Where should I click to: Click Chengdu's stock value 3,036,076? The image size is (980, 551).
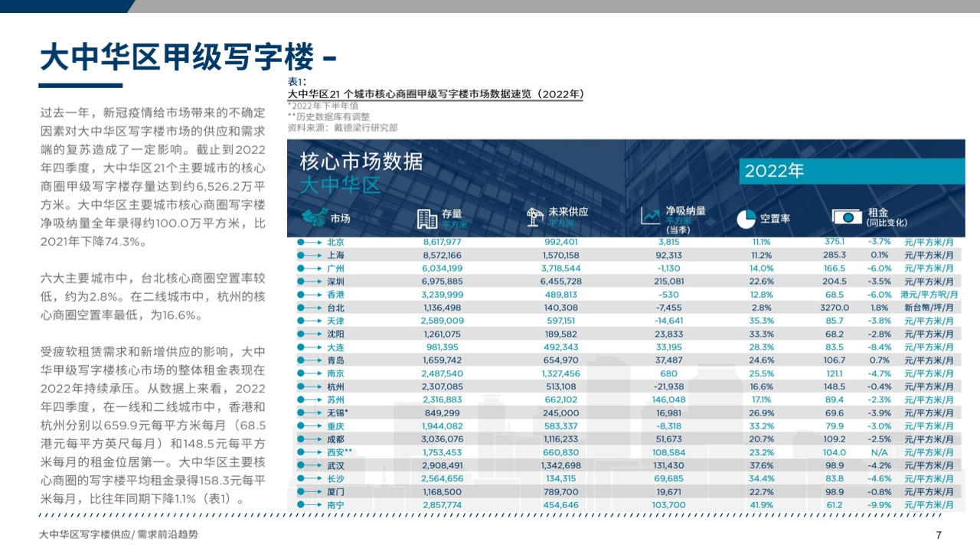(443, 439)
